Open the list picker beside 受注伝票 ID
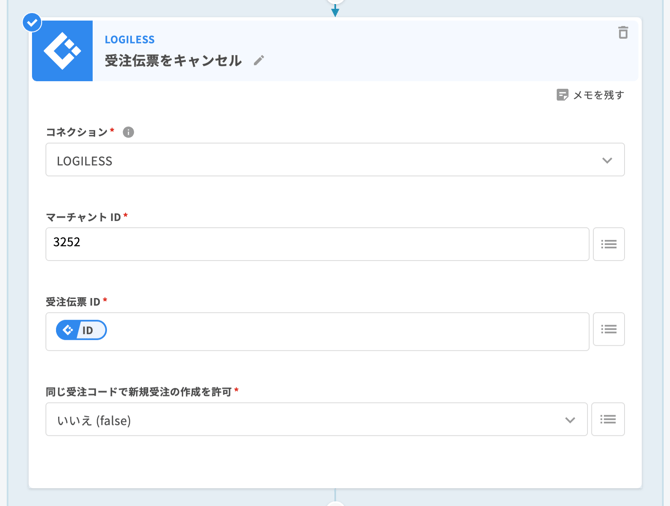 [608, 329]
